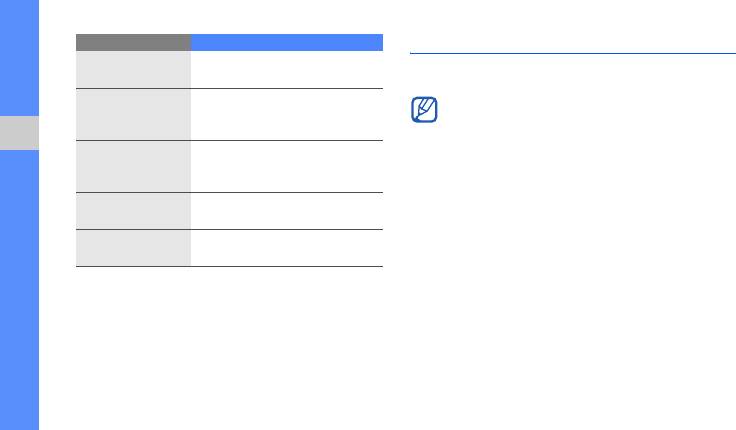Select the last row's white cell
Viewport: 736px width, 430px height.
pos(287,248)
